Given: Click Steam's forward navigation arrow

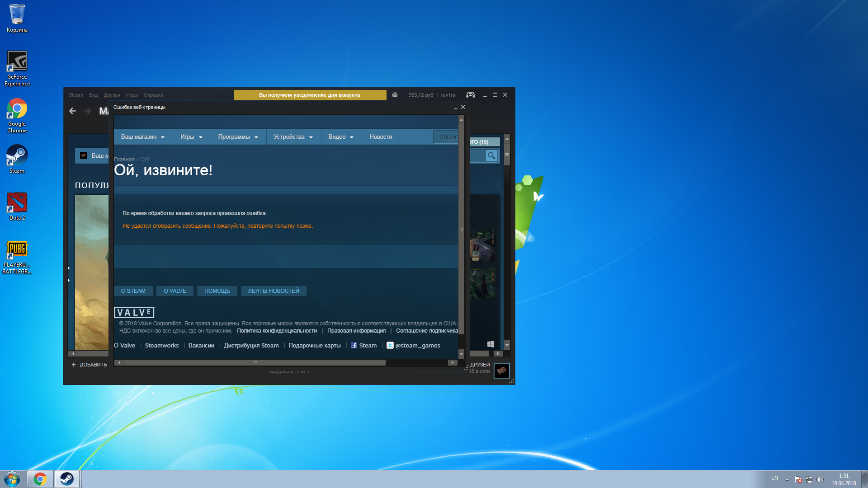Looking at the screenshot, I should click(x=87, y=111).
